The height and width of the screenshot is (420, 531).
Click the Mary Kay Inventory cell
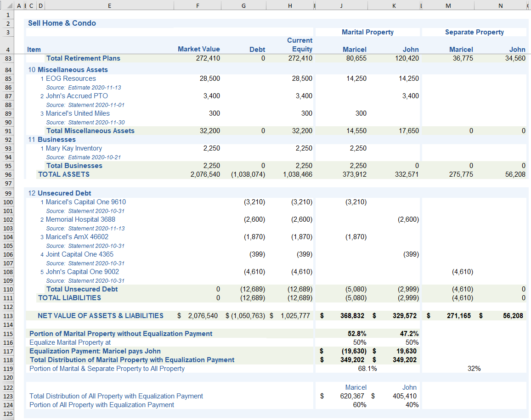click(73, 148)
